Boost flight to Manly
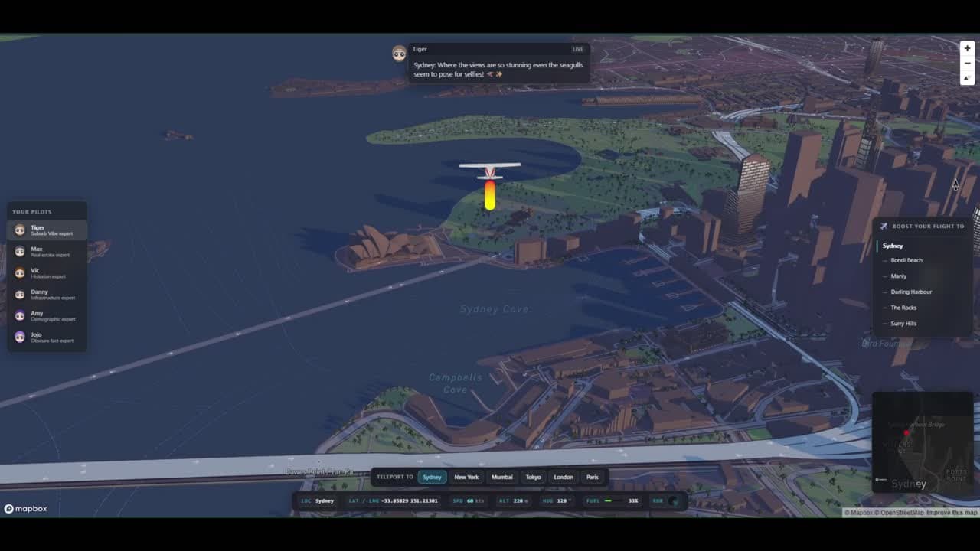The image size is (980, 551). (923, 276)
